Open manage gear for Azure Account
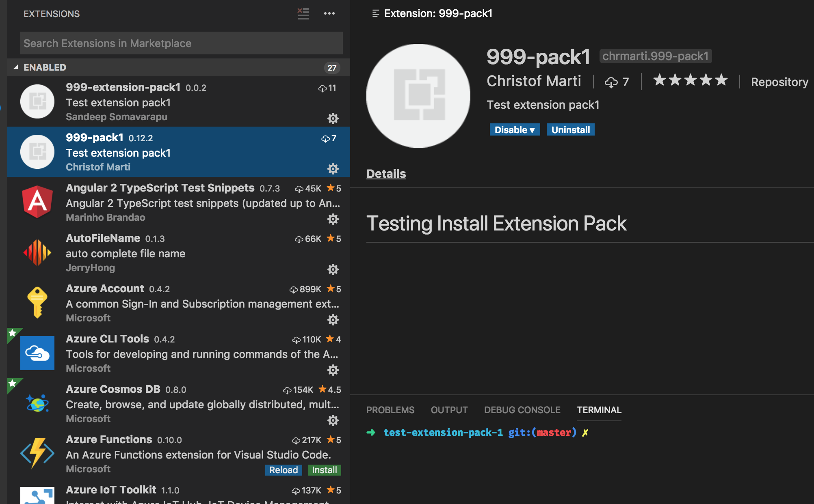 [333, 320]
